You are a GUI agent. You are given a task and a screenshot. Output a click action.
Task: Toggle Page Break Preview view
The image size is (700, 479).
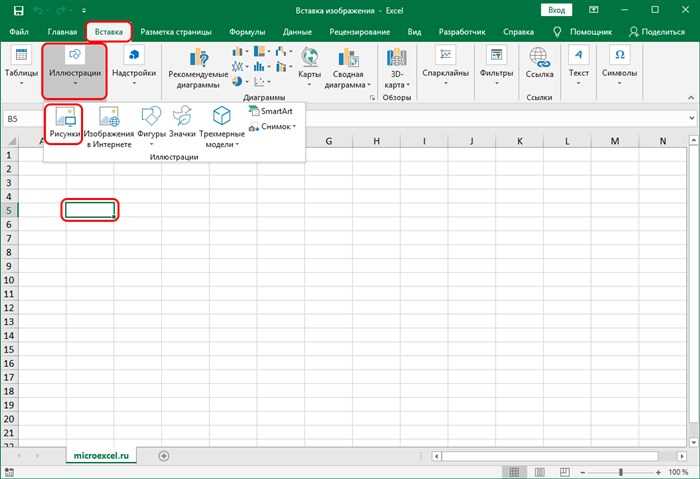tap(565, 472)
